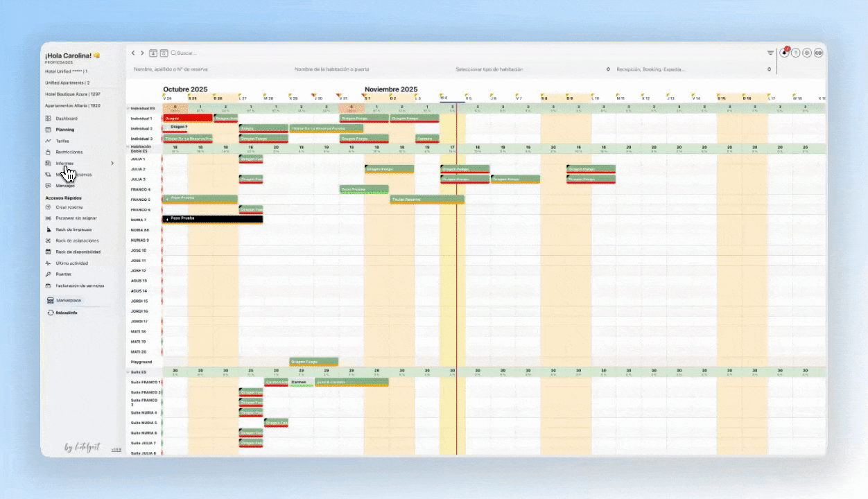Open the Restricciones menu item
The width and height of the screenshot is (868, 499).
pos(69,152)
